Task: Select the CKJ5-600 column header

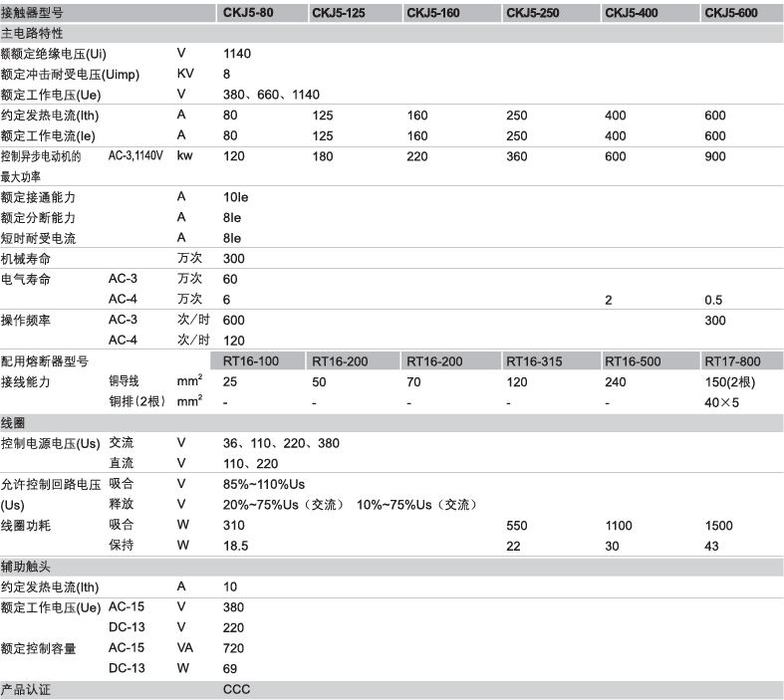Action: pyautogui.click(x=733, y=13)
